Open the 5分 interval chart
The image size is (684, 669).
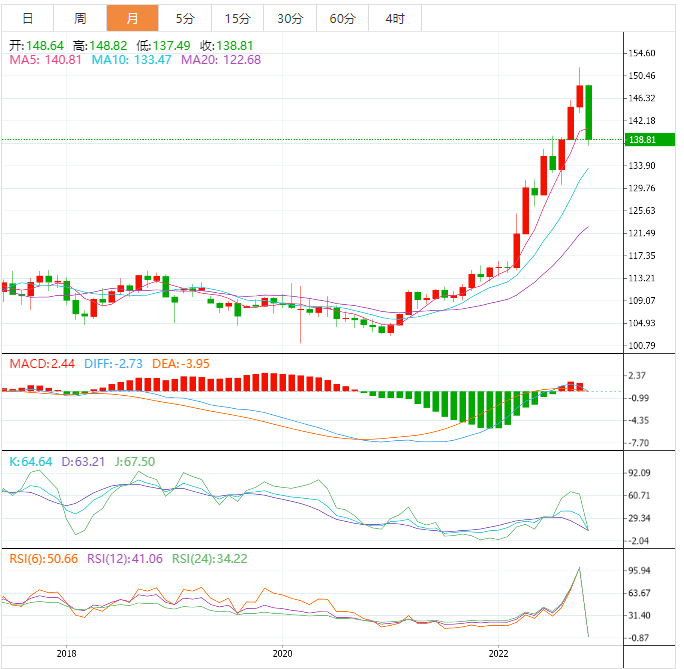tap(185, 18)
